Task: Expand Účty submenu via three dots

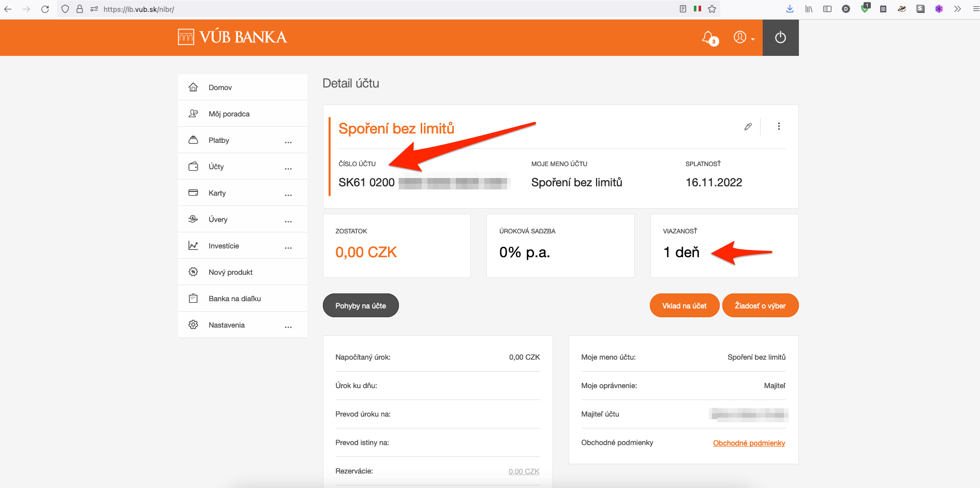Action: (x=288, y=168)
